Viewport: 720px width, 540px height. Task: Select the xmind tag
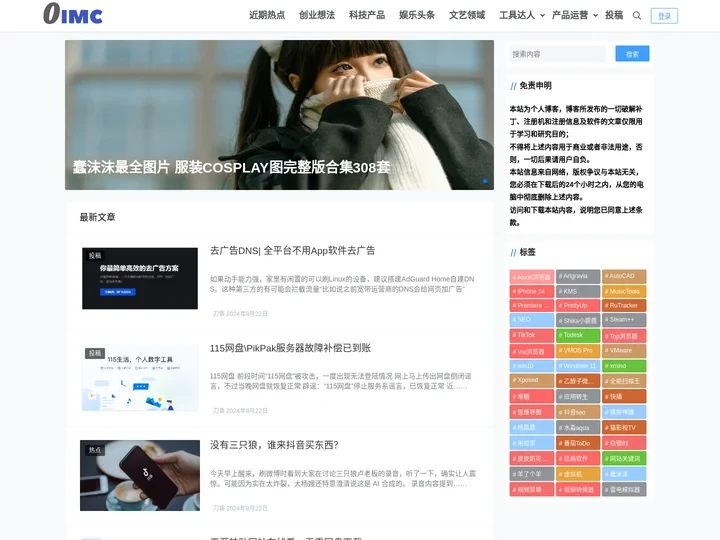click(x=624, y=366)
